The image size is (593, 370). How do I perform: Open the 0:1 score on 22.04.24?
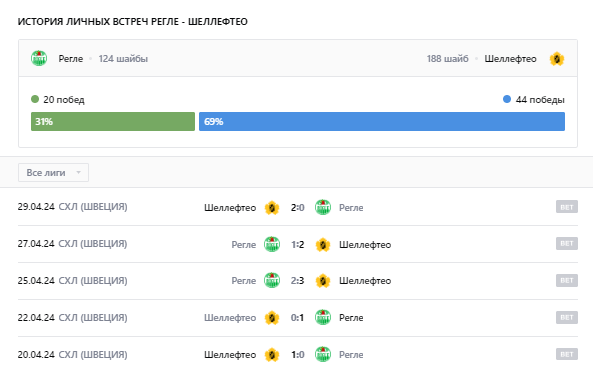point(298,317)
